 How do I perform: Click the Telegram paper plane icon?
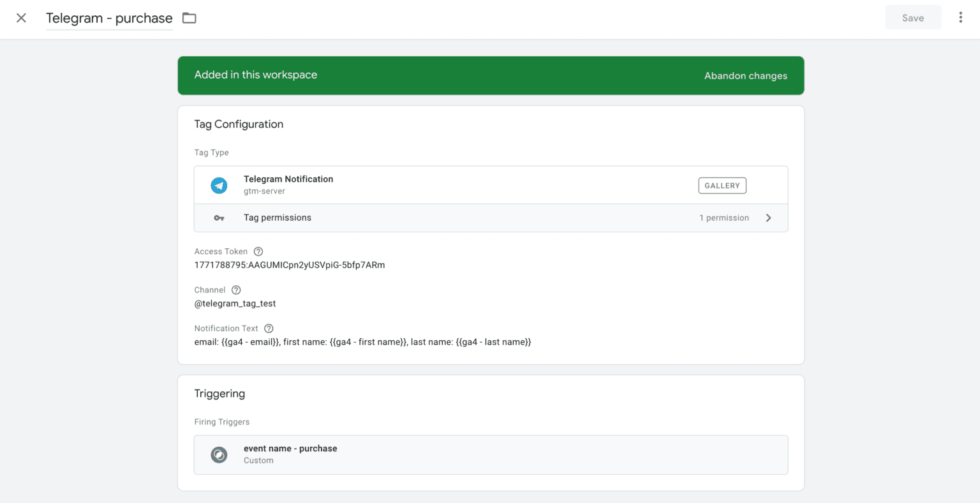point(219,186)
